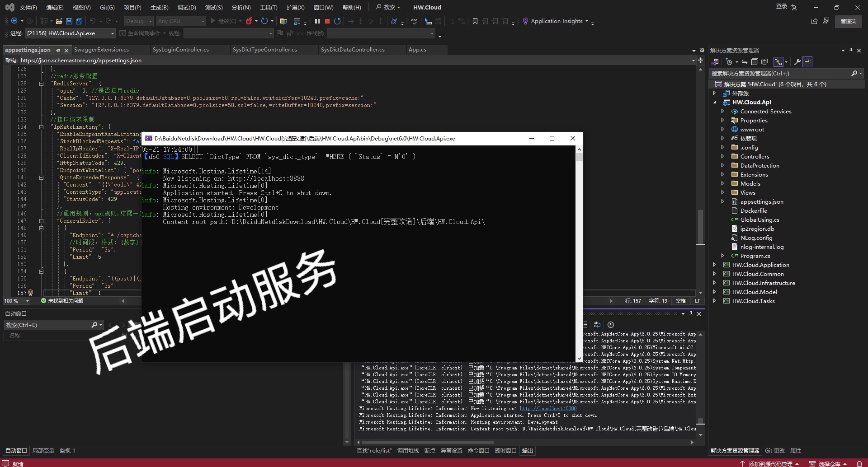
Task: Click Application Insights button
Action: click(557, 21)
